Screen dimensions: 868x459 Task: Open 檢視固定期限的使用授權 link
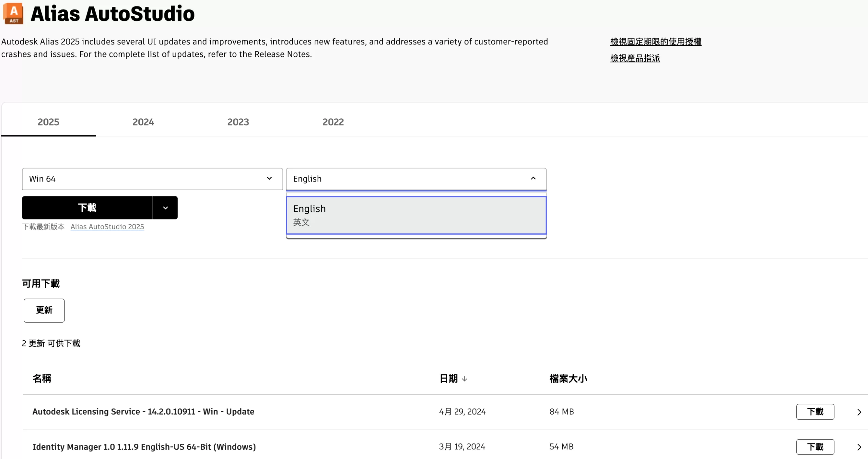(655, 42)
